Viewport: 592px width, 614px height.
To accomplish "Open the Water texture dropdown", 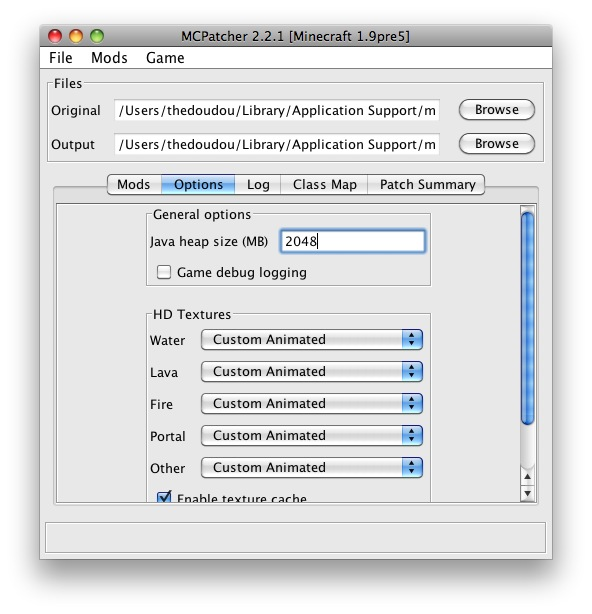I will coord(312,340).
